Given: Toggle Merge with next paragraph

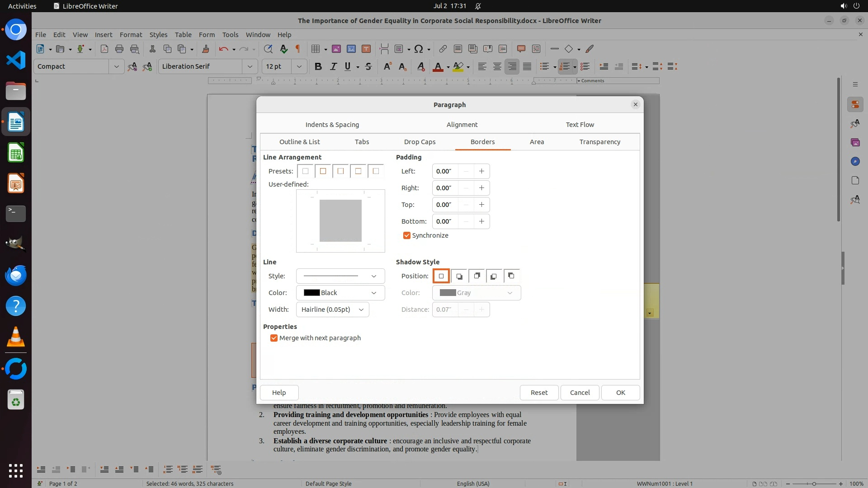Looking at the screenshot, I should click(x=274, y=338).
